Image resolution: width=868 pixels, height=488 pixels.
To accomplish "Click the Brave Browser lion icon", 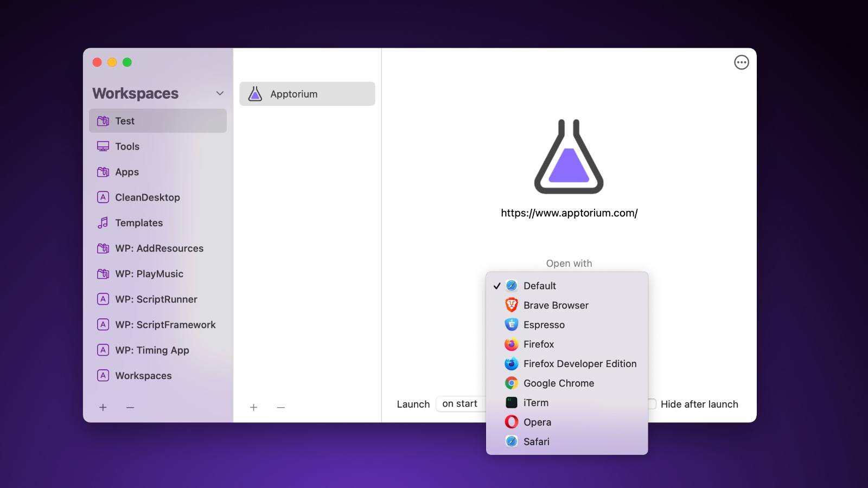I will coord(512,305).
